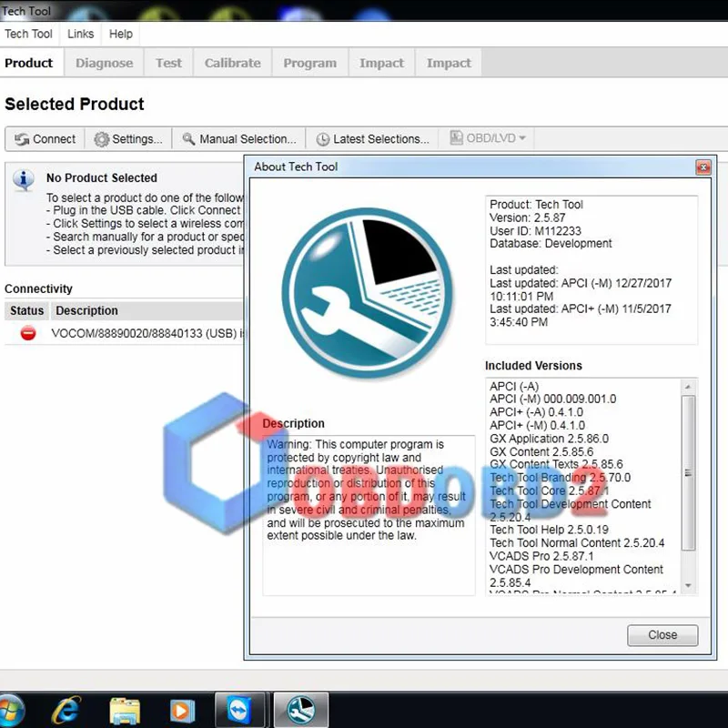This screenshot has width=728, height=728.
Task: Switch to the Calibrate tab
Action: (233, 63)
